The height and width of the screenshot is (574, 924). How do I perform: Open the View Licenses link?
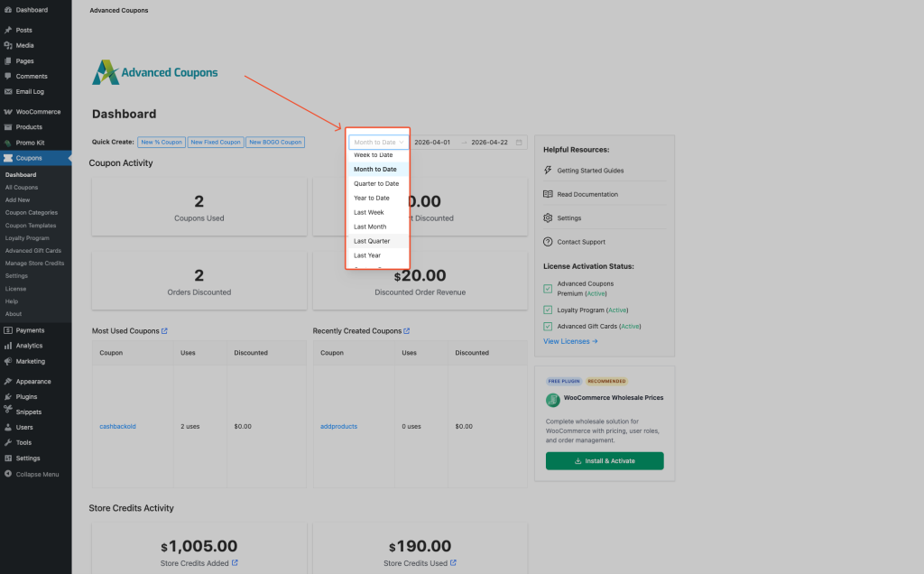(x=570, y=341)
